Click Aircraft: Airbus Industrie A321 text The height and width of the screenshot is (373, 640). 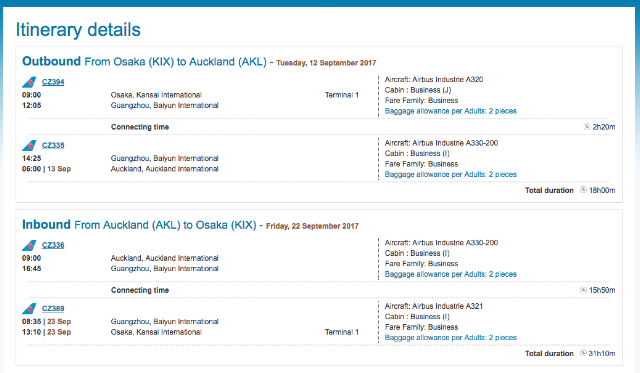433,306
